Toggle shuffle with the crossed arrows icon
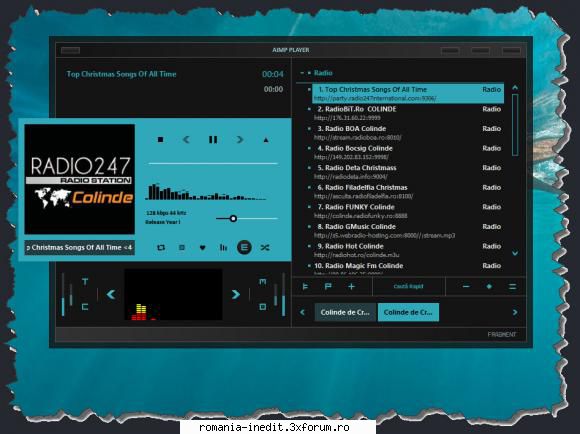Viewport: 580px width, 434px height. 265,248
